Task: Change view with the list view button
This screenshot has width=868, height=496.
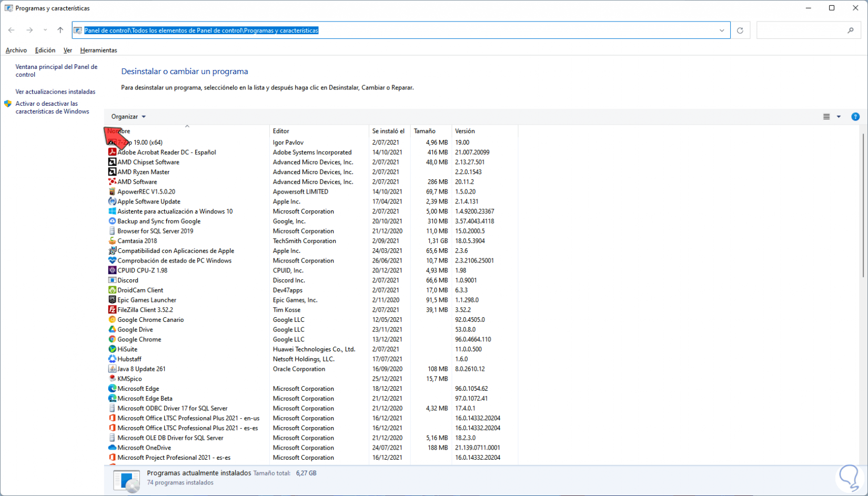Action: click(826, 117)
